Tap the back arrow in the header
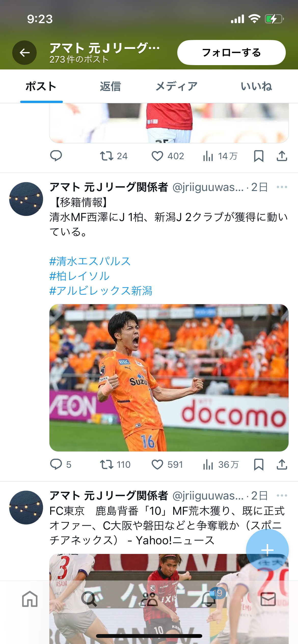Image resolution: width=298 pixels, height=644 pixels. pyautogui.click(x=24, y=53)
